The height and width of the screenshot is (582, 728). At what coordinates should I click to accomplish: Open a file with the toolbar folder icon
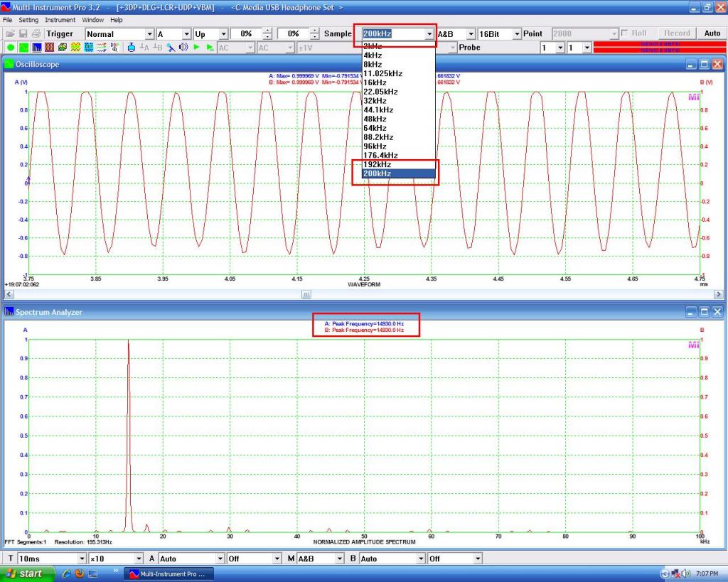click(x=10, y=33)
